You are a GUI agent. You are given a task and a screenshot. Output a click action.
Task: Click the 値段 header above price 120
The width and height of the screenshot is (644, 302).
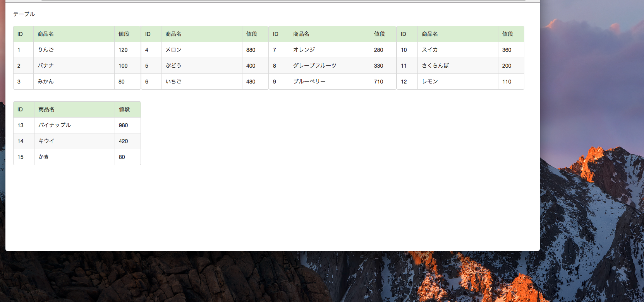click(x=128, y=34)
